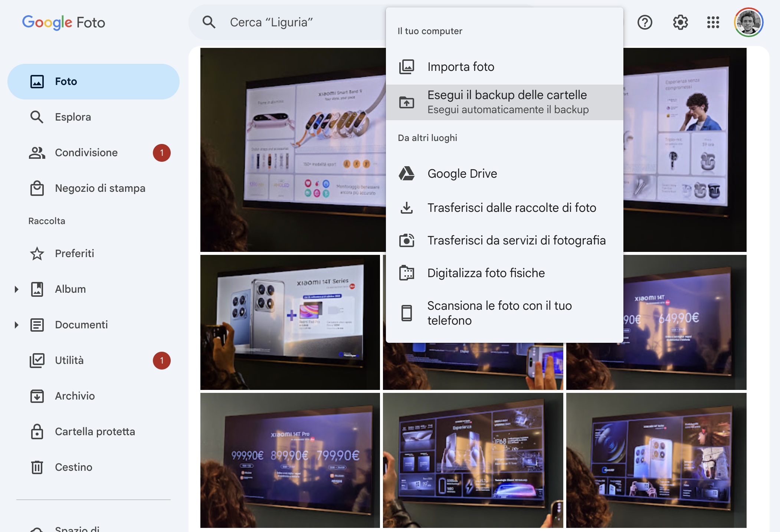Screen dimensions: 780x532
Task: Open the help question mark icon
Action: (645, 22)
